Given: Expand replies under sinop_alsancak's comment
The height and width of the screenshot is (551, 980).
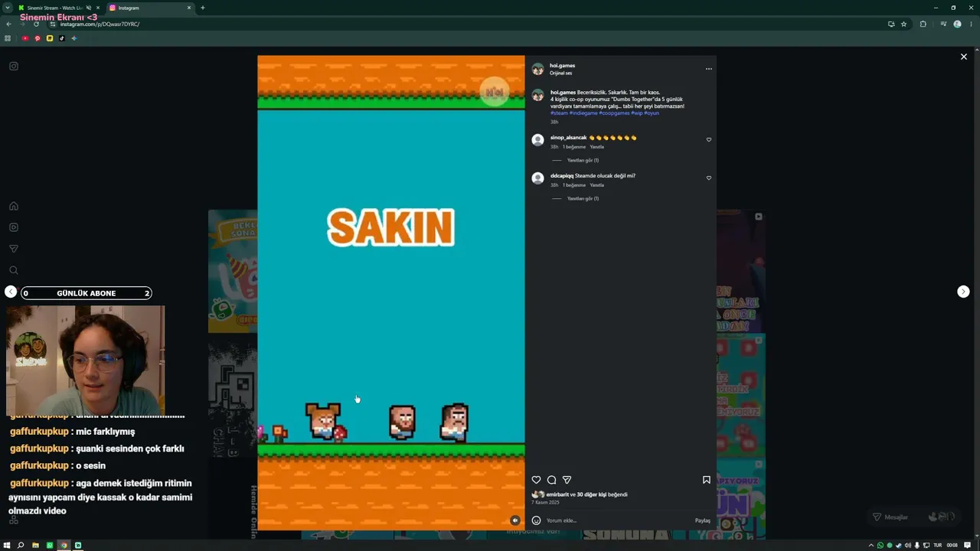Looking at the screenshot, I should click(583, 161).
